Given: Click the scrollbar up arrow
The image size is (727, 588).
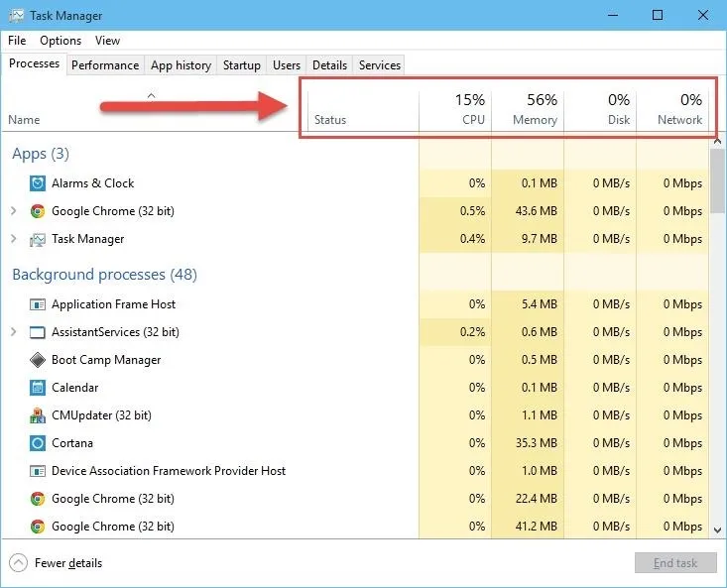Looking at the screenshot, I should coord(718,141).
